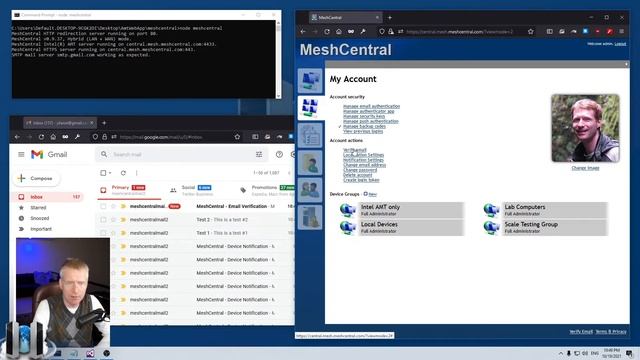Switch to Gmail Primary tab
The image size is (640, 360).
[128, 190]
